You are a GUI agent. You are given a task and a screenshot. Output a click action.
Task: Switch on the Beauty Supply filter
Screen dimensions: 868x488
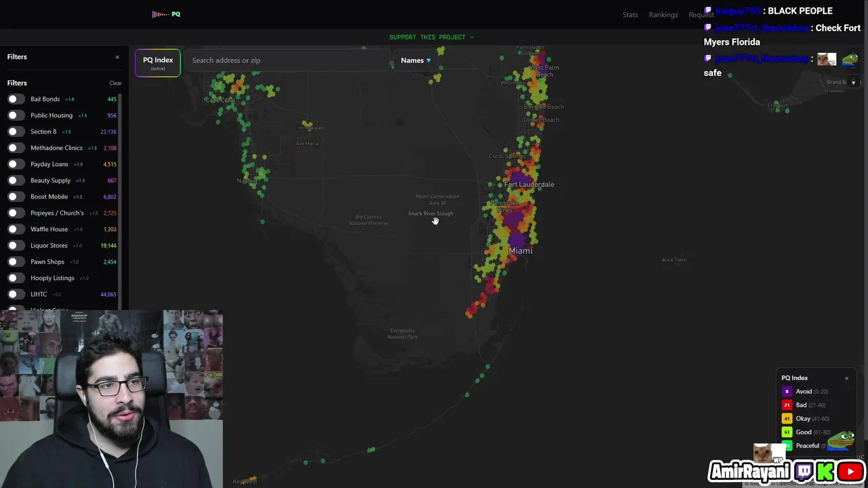[x=16, y=180]
